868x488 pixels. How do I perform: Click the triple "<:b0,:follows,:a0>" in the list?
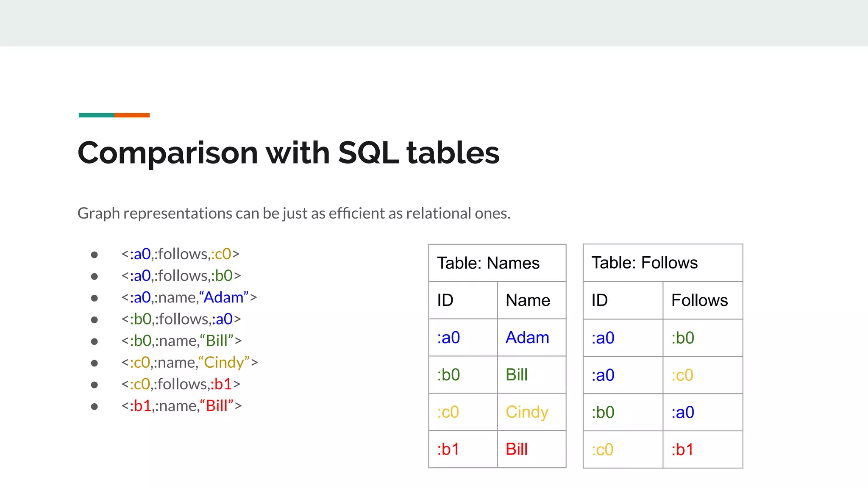coord(181,319)
